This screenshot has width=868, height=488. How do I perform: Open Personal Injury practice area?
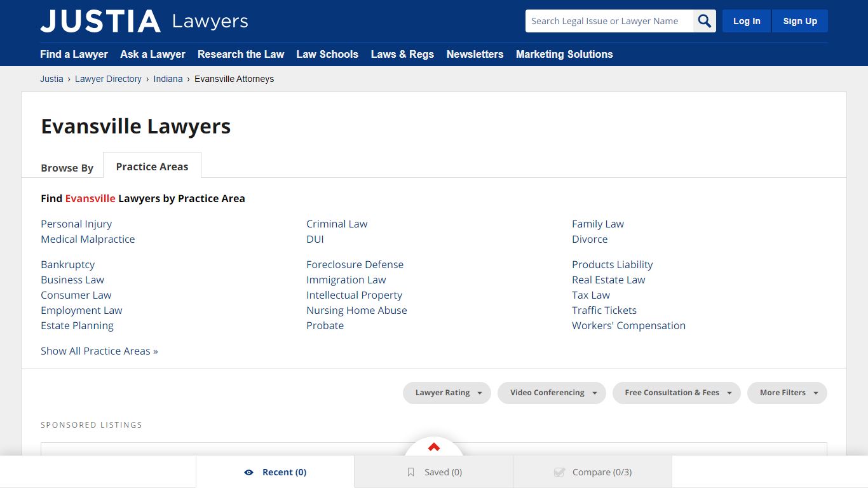point(76,224)
